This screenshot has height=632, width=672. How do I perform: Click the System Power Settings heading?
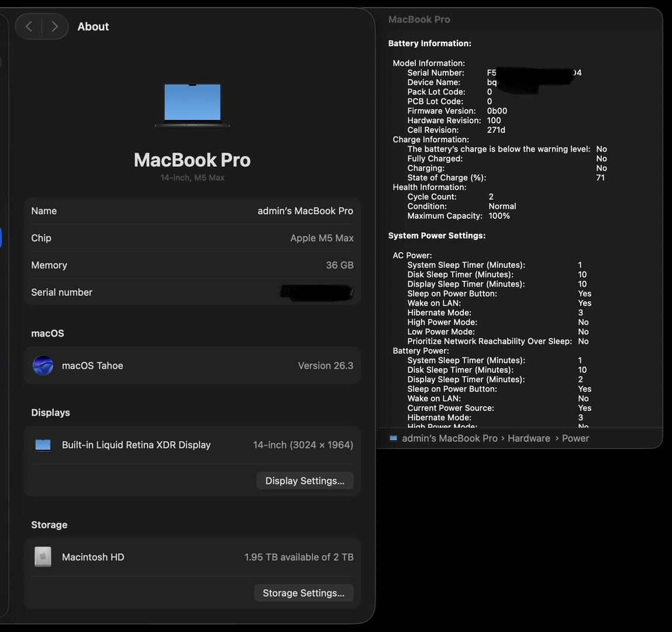click(x=436, y=235)
